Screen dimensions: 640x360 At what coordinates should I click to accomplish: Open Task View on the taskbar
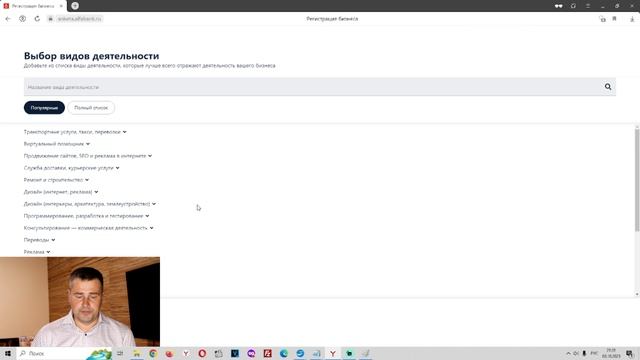[120, 353]
